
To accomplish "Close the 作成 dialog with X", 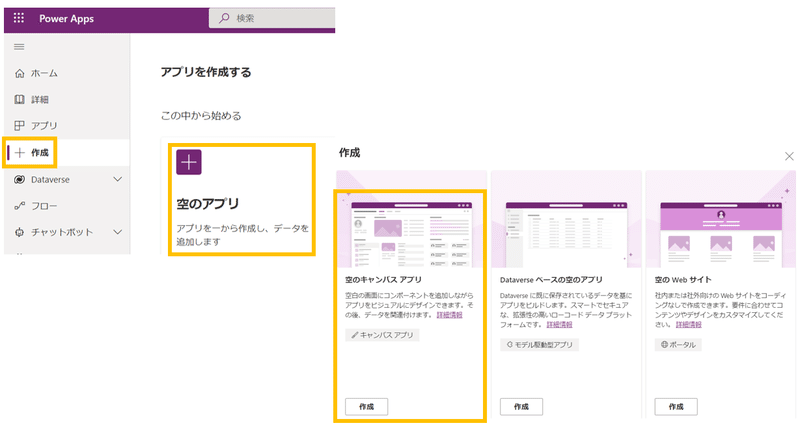I will (789, 156).
